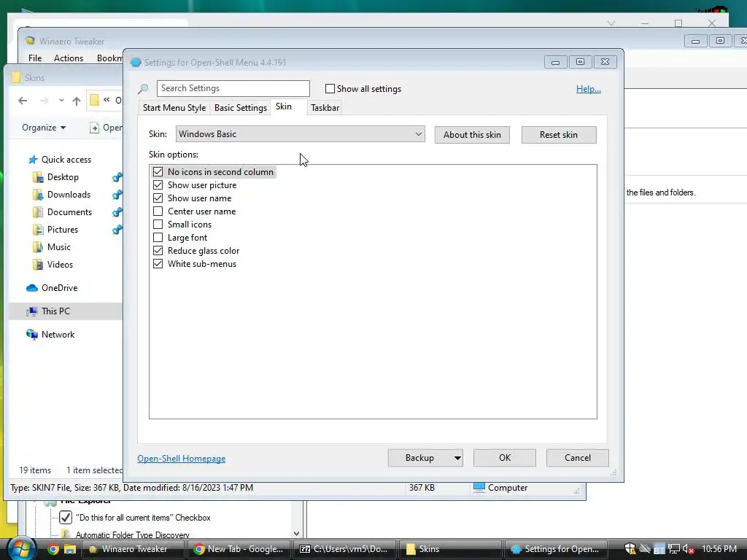Image resolution: width=747 pixels, height=560 pixels.
Task: Click the magnifier search icon in settings
Action: click(143, 88)
